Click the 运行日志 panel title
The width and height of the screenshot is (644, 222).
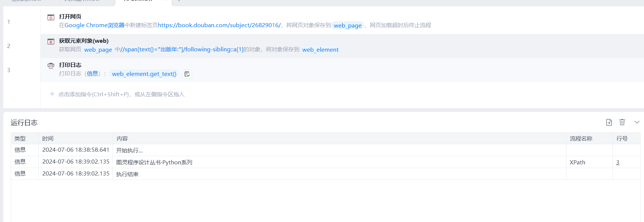tap(24, 123)
